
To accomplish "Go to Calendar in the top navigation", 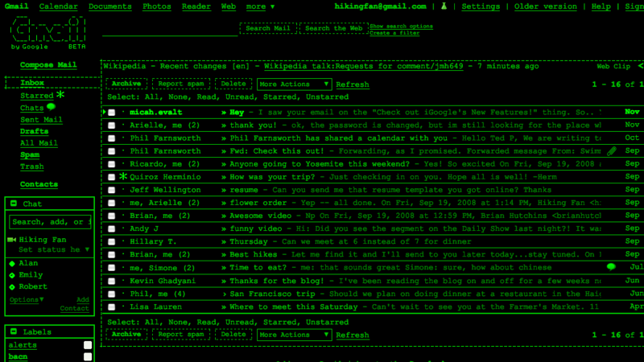I will pyautogui.click(x=59, y=6).
